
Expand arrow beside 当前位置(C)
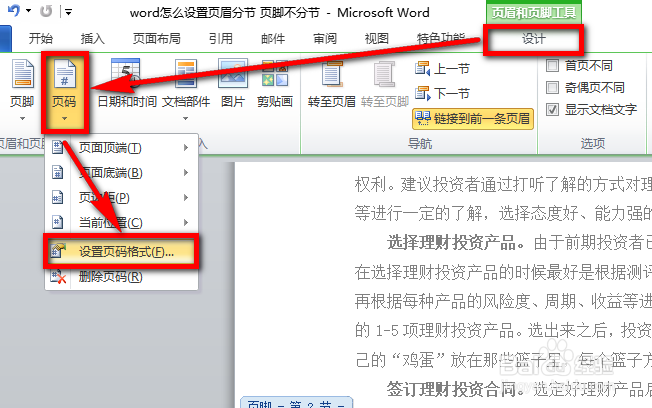186,223
